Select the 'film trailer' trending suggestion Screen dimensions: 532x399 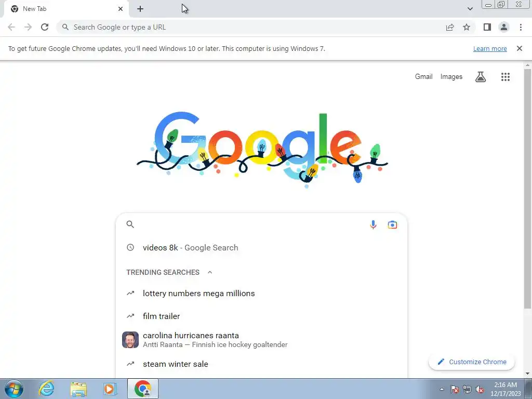[261, 316]
